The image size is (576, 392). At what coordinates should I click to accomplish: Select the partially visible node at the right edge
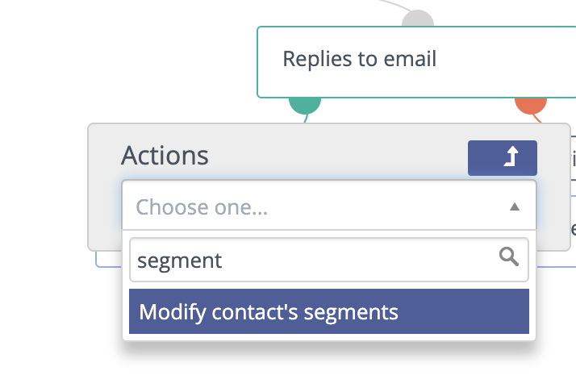click(x=573, y=165)
